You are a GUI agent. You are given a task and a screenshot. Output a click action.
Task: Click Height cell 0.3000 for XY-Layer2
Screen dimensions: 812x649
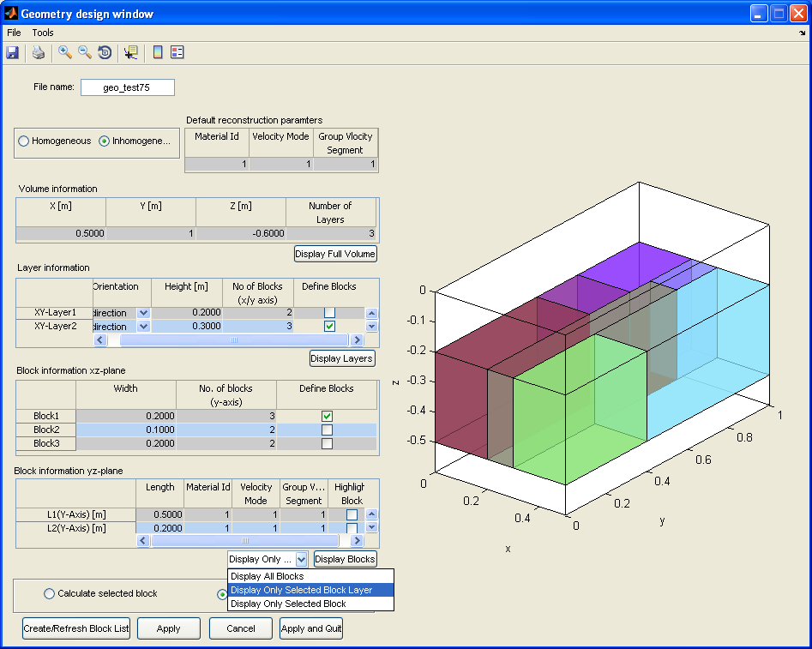click(x=186, y=327)
